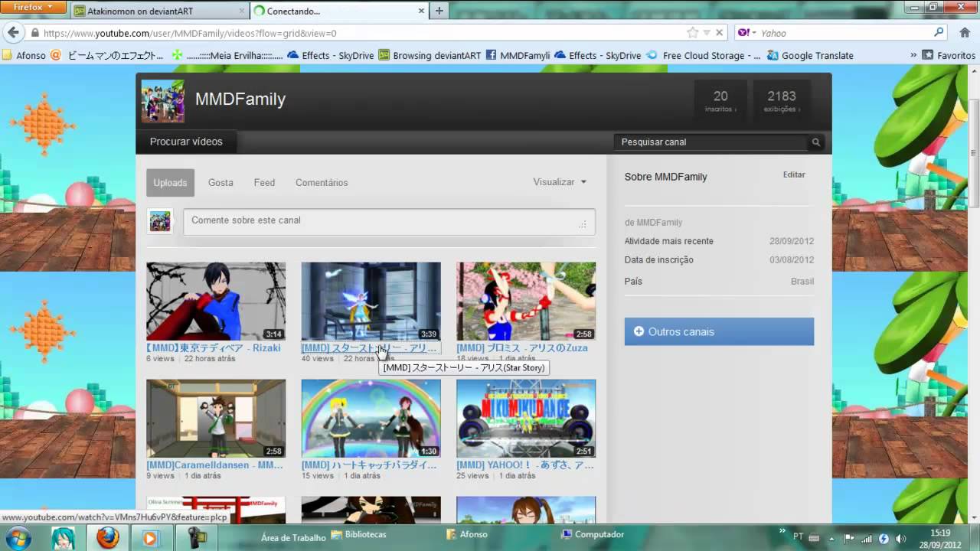The image size is (980, 551).
Task: Click the Editar link
Action: coord(794,174)
